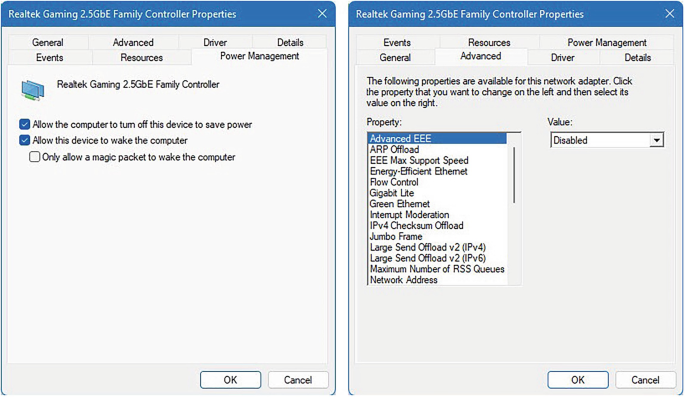Screen dimensions: 685x397
Task: Open the Value dropdown showing Disabled
Action: pyautogui.click(x=607, y=140)
